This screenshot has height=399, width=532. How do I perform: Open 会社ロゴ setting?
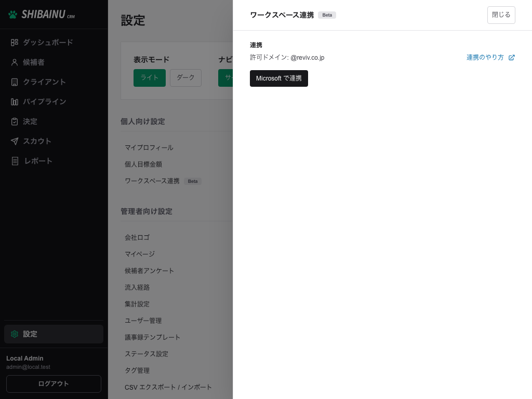[137, 237]
